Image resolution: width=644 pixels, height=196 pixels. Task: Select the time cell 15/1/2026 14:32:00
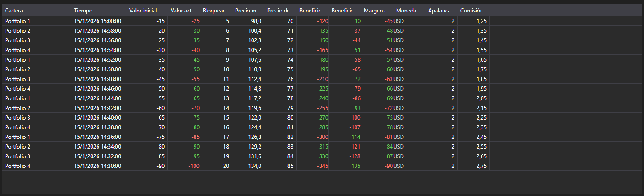click(x=98, y=156)
